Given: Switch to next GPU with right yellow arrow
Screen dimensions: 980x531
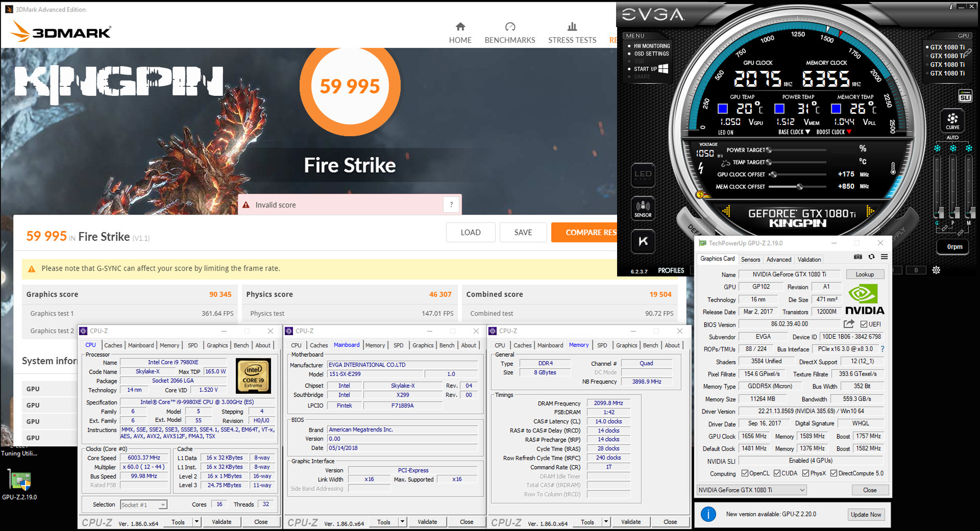Looking at the screenshot, I should pos(869,212).
